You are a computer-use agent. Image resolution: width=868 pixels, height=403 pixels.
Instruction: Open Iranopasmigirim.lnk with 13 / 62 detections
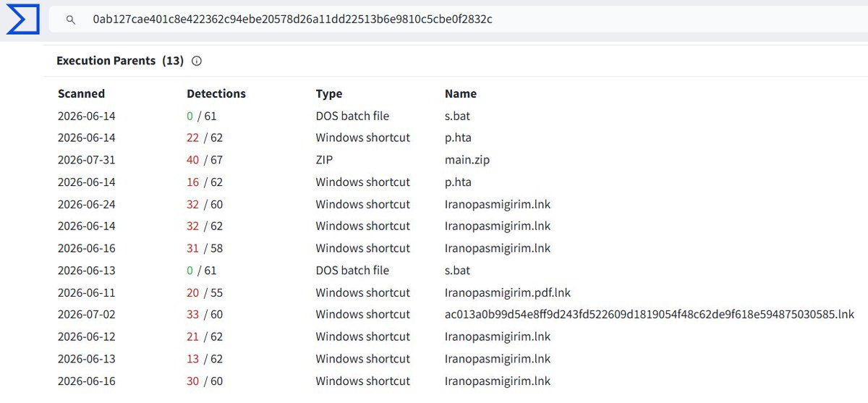[498, 358]
